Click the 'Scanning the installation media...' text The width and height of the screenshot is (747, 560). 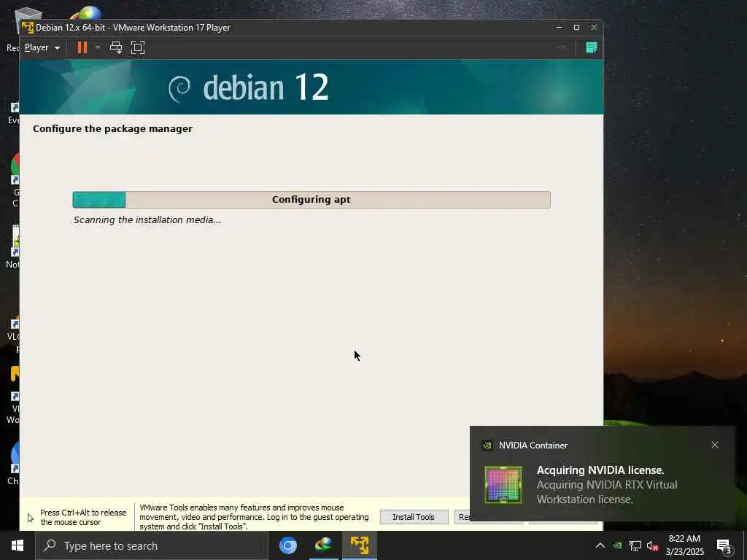point(147,220)
